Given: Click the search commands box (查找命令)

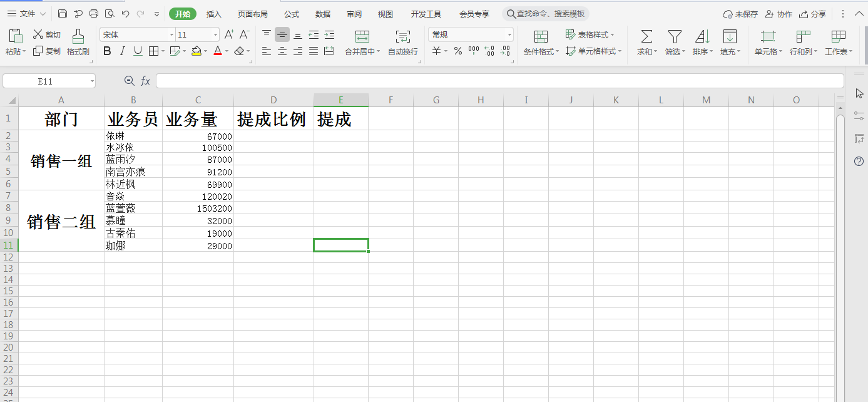Looking at the screenshot, I should coord(546,14).
